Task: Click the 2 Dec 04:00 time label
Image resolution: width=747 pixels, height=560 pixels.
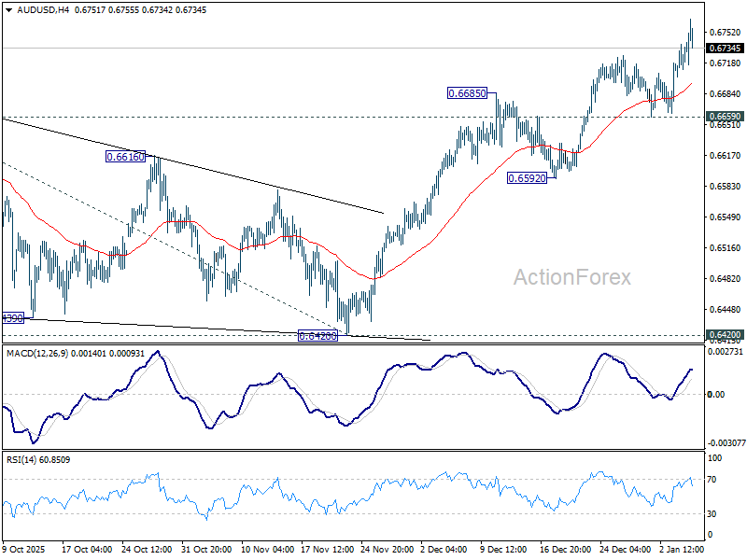Action: point(444,549)
